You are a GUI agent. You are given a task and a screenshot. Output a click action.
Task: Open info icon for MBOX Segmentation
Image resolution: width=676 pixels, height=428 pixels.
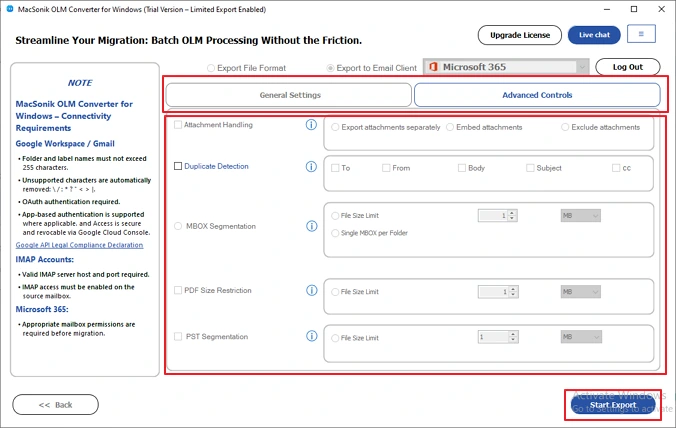coord(312,226)
